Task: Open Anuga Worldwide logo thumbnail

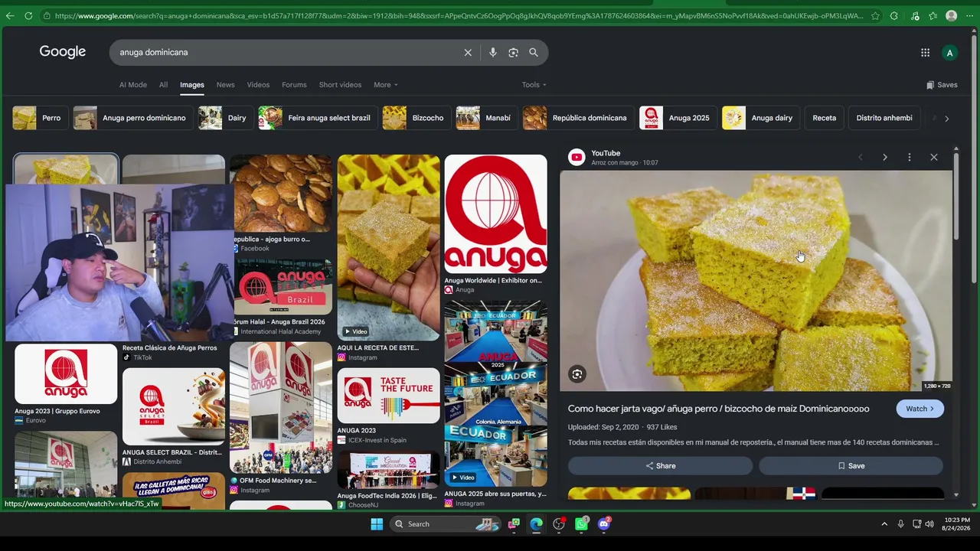Action: (495, 214)
